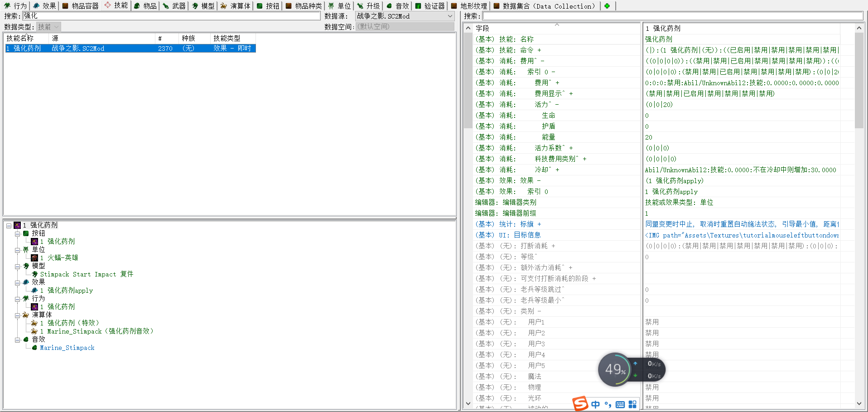Sort list by 源 column header
This screenshot has height=412, width=868.
coord(102,38)
